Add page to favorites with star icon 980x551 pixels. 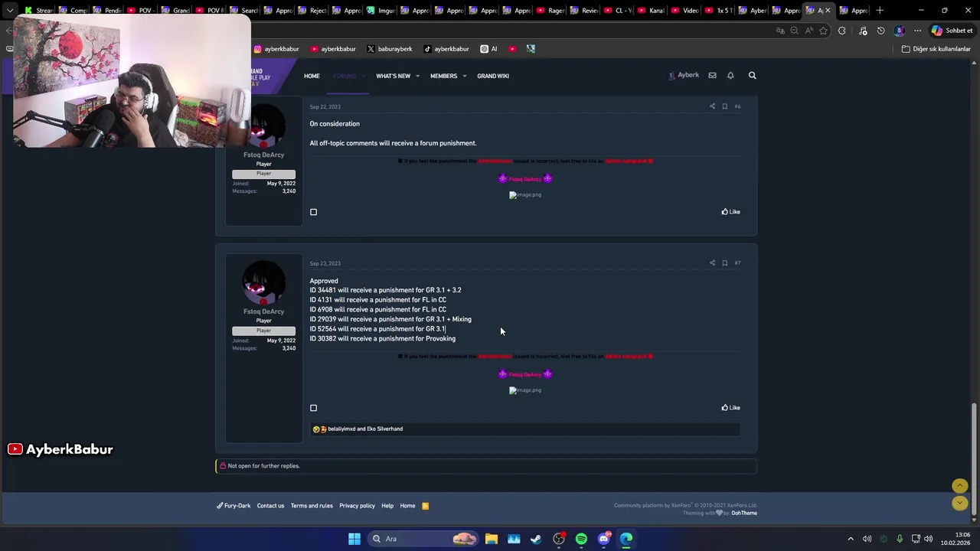[823, 31]
